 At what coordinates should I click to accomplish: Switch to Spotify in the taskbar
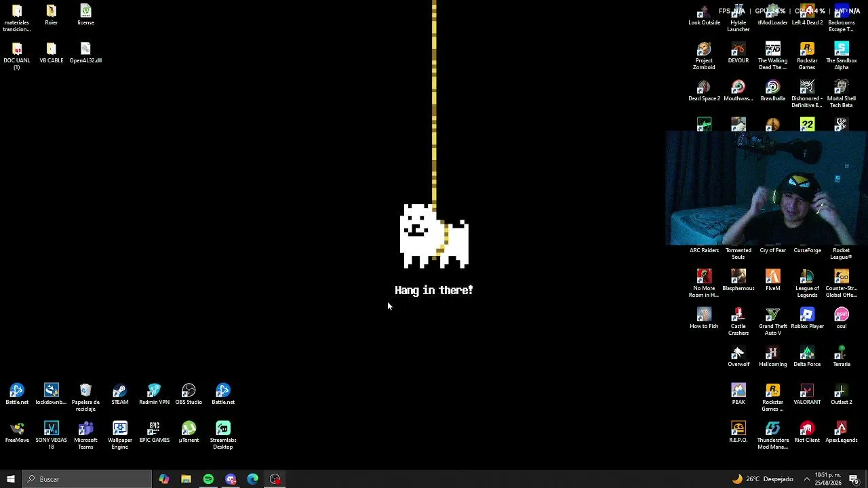(208, 479)
